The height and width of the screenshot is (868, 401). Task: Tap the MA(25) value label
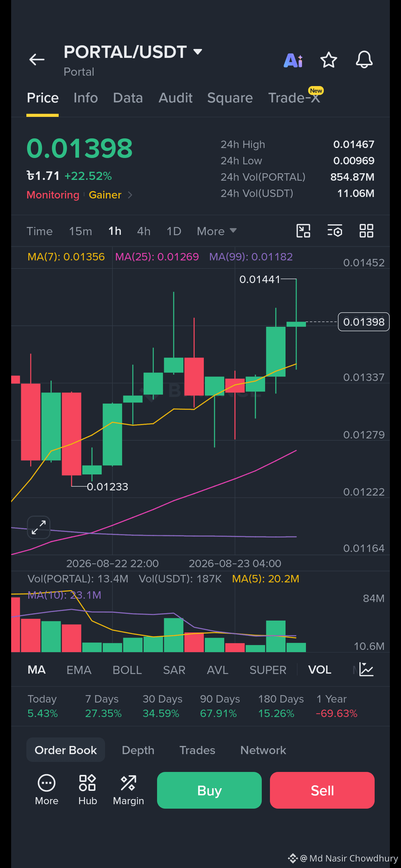coord(157,257)
